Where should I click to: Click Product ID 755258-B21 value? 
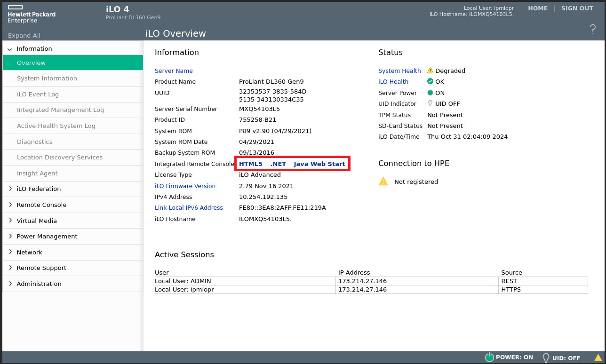257,119
